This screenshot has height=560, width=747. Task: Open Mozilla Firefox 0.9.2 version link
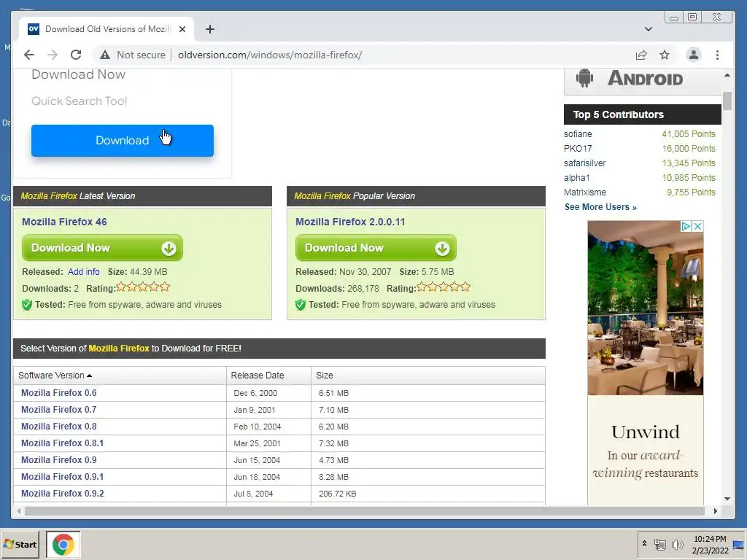pyautogui.click(x=63, y=494)
